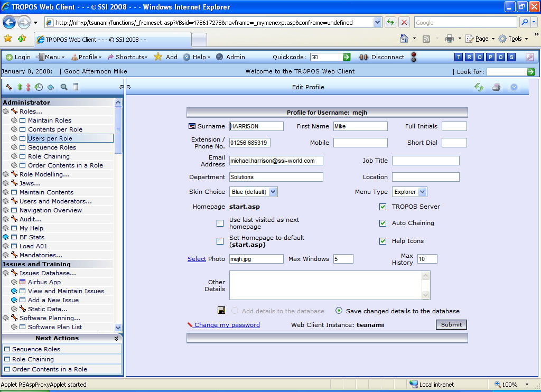Open the Skin Choice dropdown
This screenshot has width=541, height=392.
click(273, 192)
